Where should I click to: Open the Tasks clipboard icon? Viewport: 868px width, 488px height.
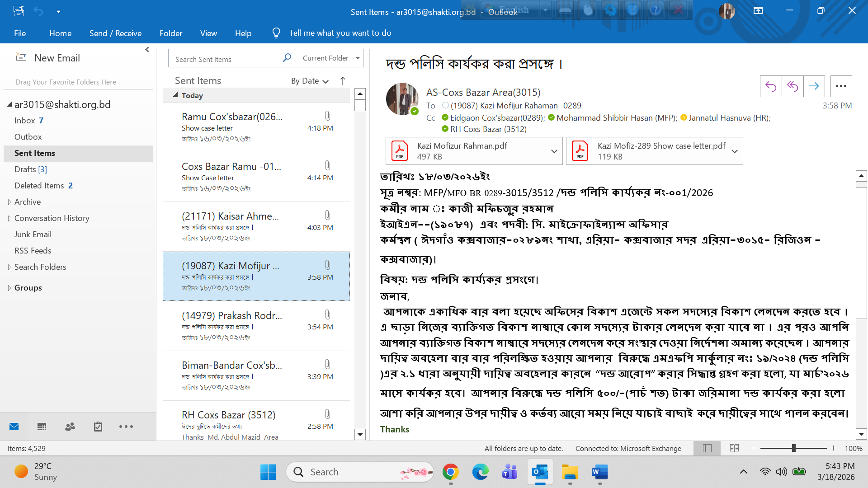coord(98,427)
